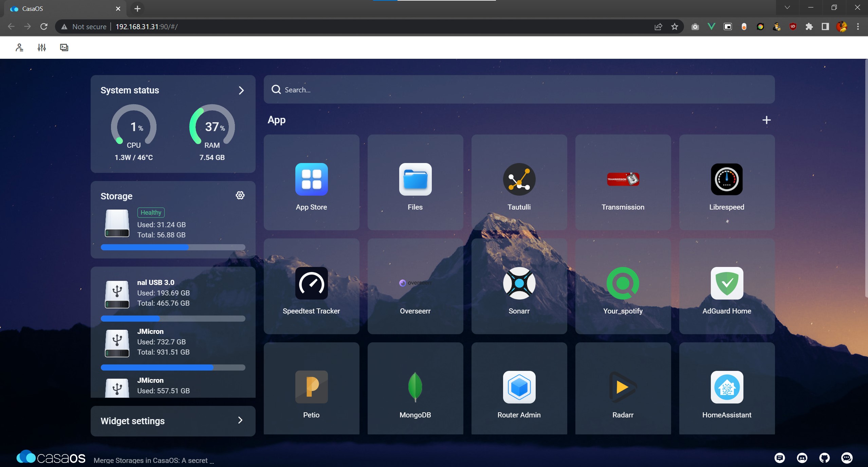868x467 pixels.
Task: Click the account profile icon in top bar
Action: [19, 48]
